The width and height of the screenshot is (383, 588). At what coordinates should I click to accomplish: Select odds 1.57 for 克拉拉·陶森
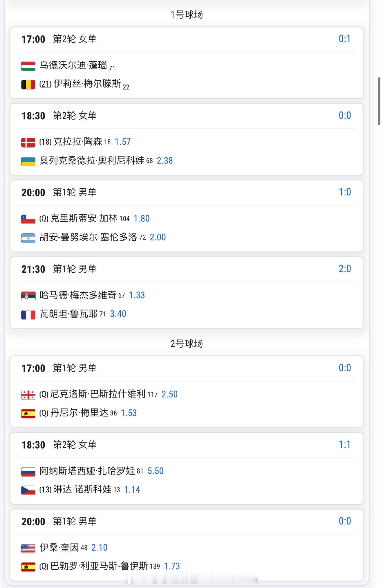click(123, 142)
